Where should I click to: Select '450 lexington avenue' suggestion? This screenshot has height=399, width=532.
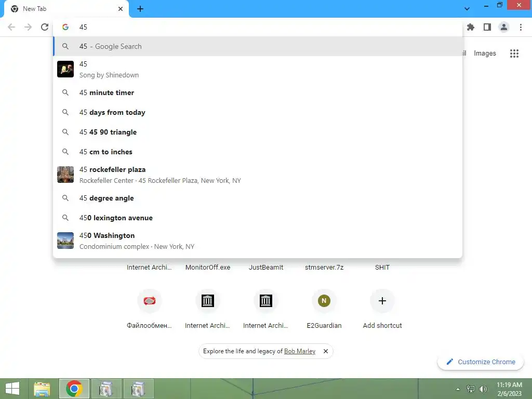pos(258,218)
